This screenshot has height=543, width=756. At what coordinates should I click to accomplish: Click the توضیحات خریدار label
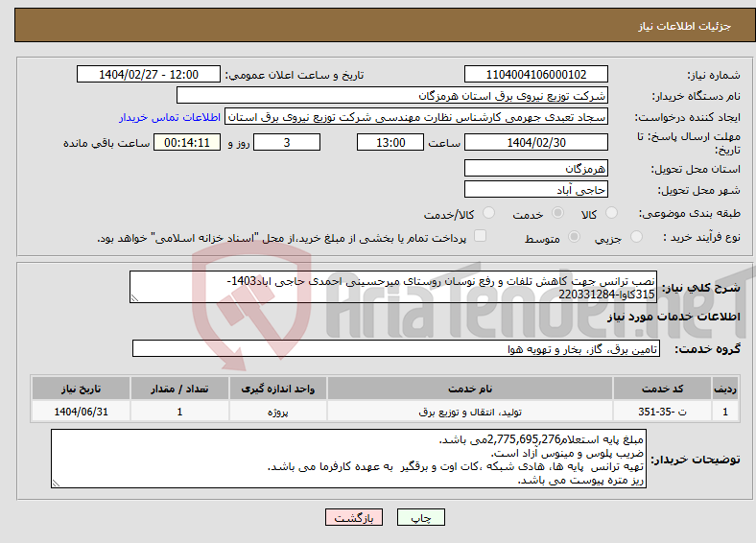[696, 460]
